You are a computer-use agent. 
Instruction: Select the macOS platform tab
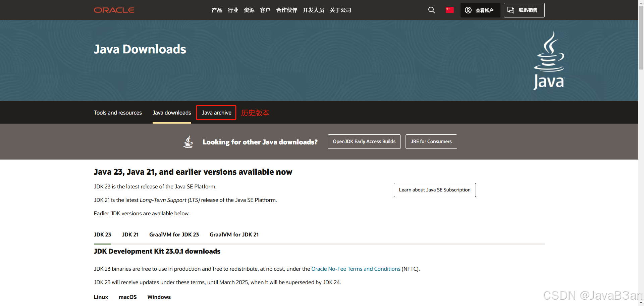pos(128,297)
